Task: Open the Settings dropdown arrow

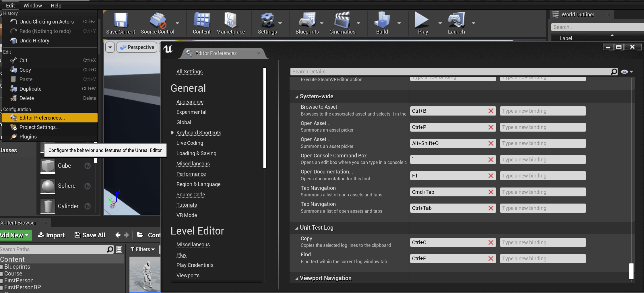Action: pyautogui.click(x=280, y=23)
